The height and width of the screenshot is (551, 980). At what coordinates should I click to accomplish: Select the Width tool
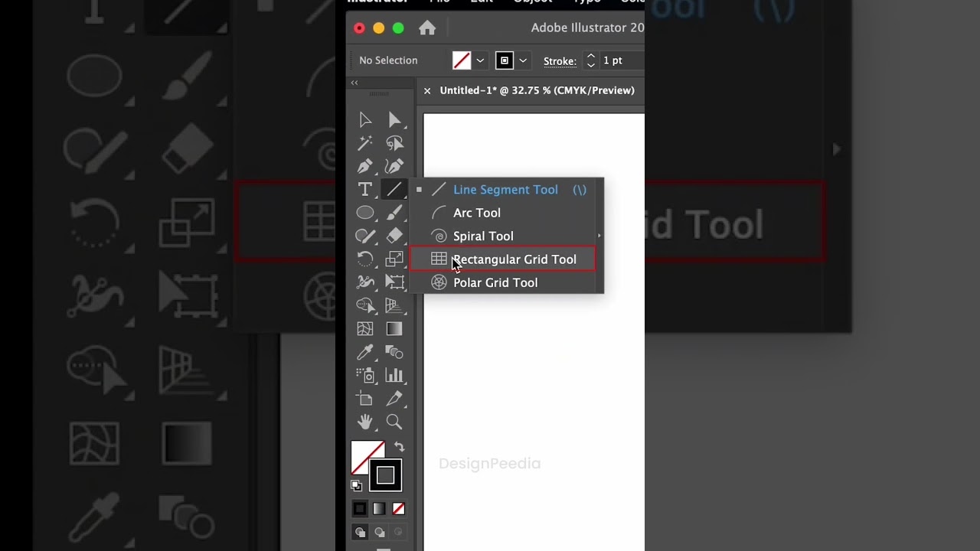tap(365, 282)
